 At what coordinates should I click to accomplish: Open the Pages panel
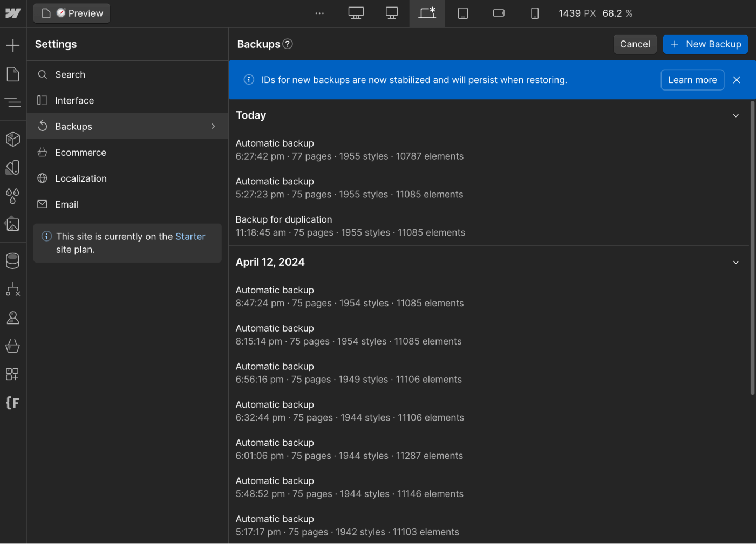pyautogui.click(x=13, y=74)
